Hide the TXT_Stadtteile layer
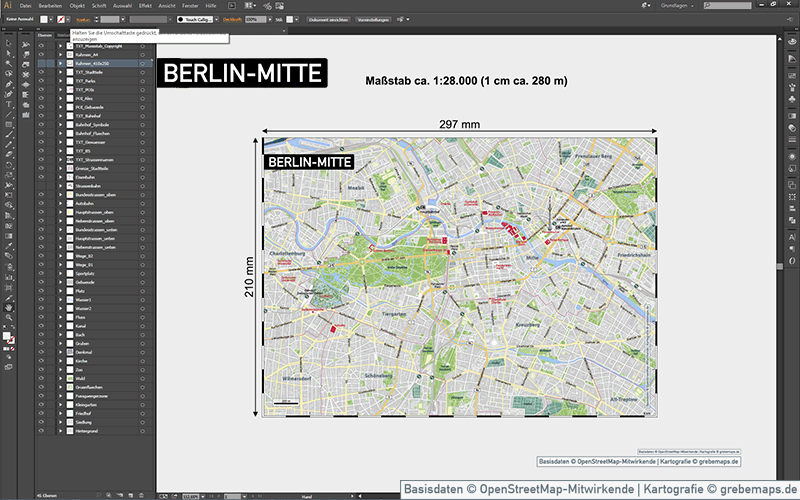 coord(41,71)
